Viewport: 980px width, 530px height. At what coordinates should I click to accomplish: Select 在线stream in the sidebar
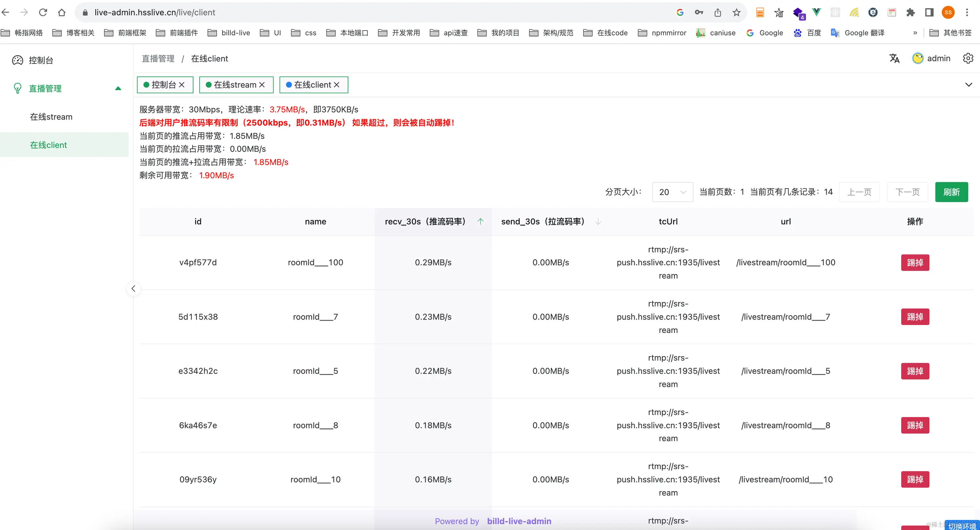click(64, 117)
